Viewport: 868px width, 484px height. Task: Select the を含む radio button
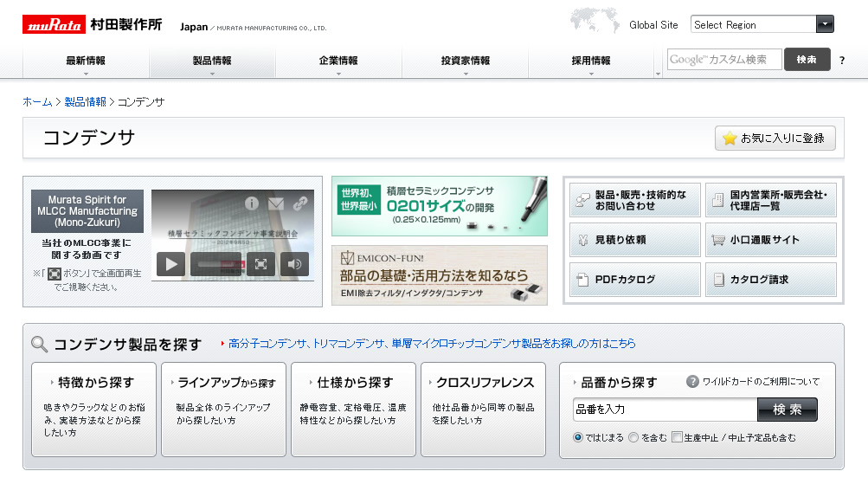tap(633, 437)
